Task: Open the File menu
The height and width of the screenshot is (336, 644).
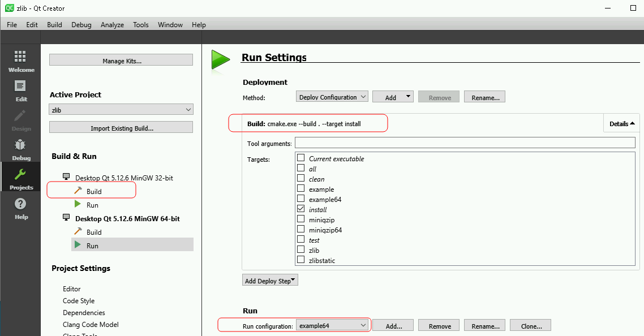Action: tap(12, 25)
